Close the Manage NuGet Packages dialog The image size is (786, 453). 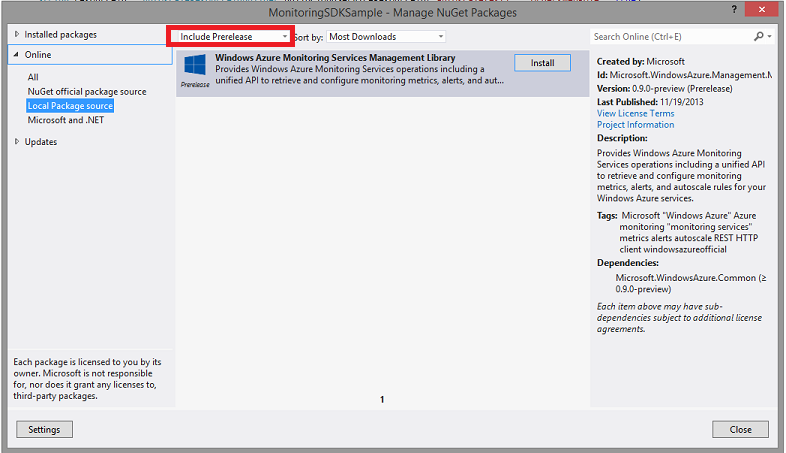coord(761,10)
